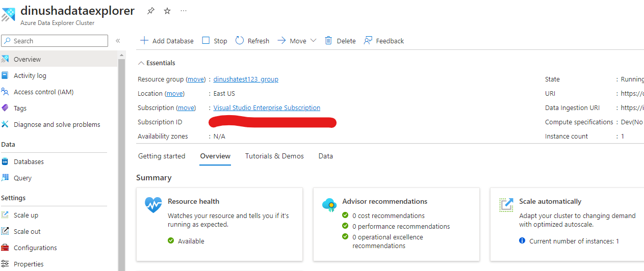Open the Tutorials & Demos tab
The image size is (644, 271).
pos(274,156)
